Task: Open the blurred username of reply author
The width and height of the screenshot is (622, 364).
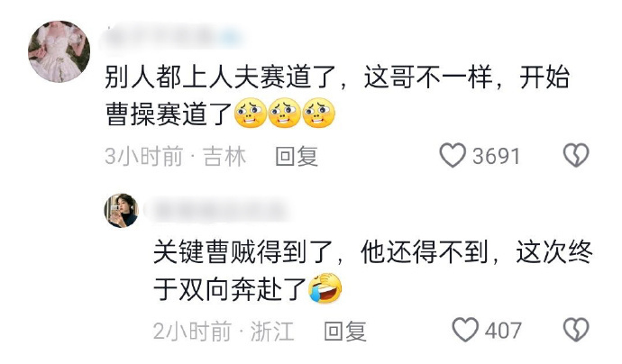Action: 217,210
